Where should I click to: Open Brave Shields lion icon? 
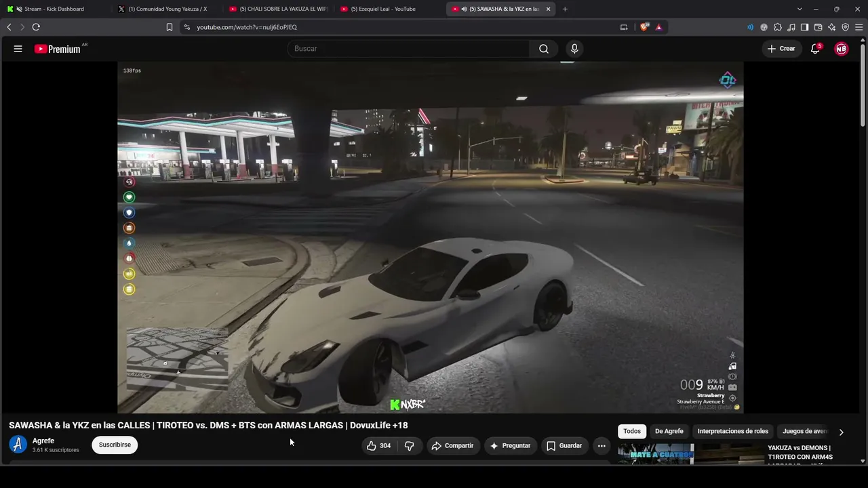point(644,27)
